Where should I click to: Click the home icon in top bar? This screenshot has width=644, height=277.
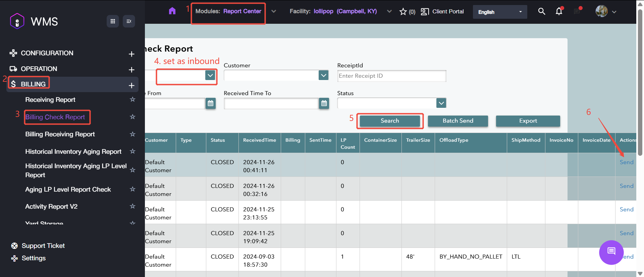click(172, 11)
